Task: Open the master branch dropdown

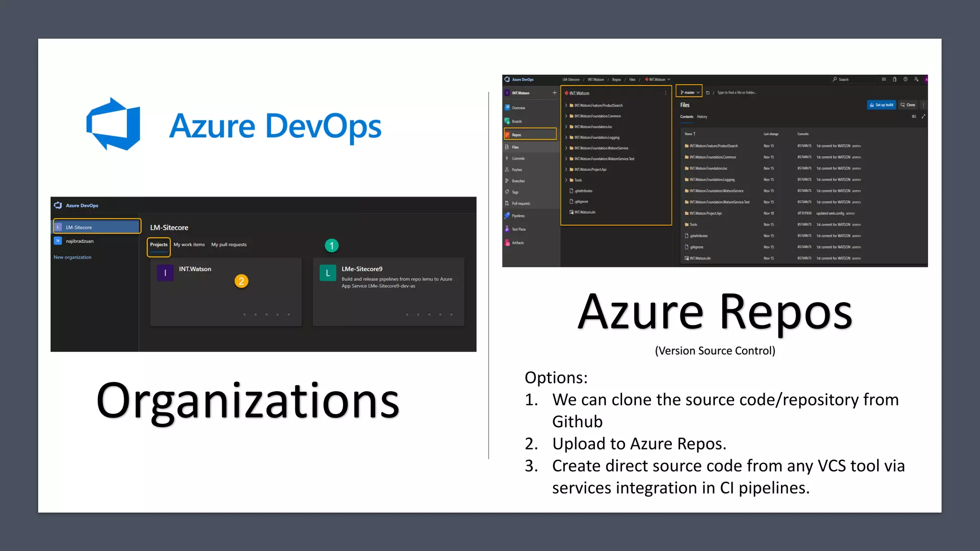Action: [x=690, y=92]
